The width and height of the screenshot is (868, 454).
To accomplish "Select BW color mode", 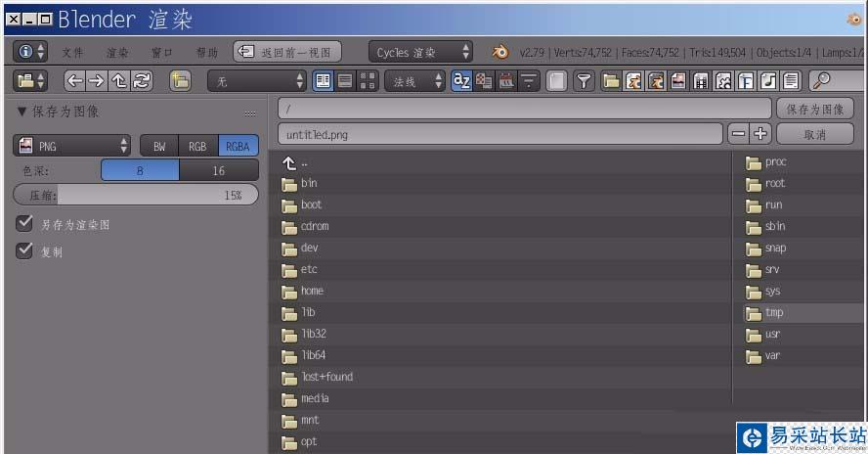I will tap(159, 146).
